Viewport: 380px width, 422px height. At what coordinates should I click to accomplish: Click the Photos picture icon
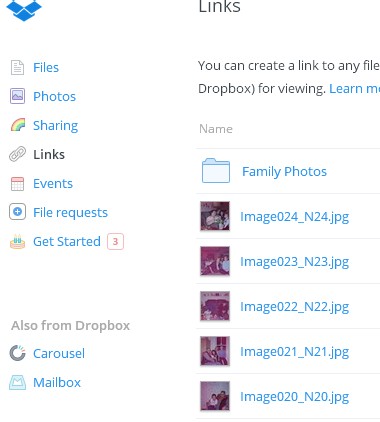pyautogui.click(x=17, y=96)
